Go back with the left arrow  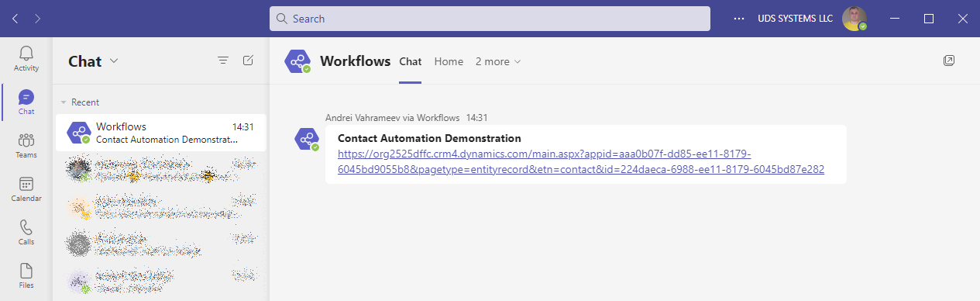click(15, 18)
